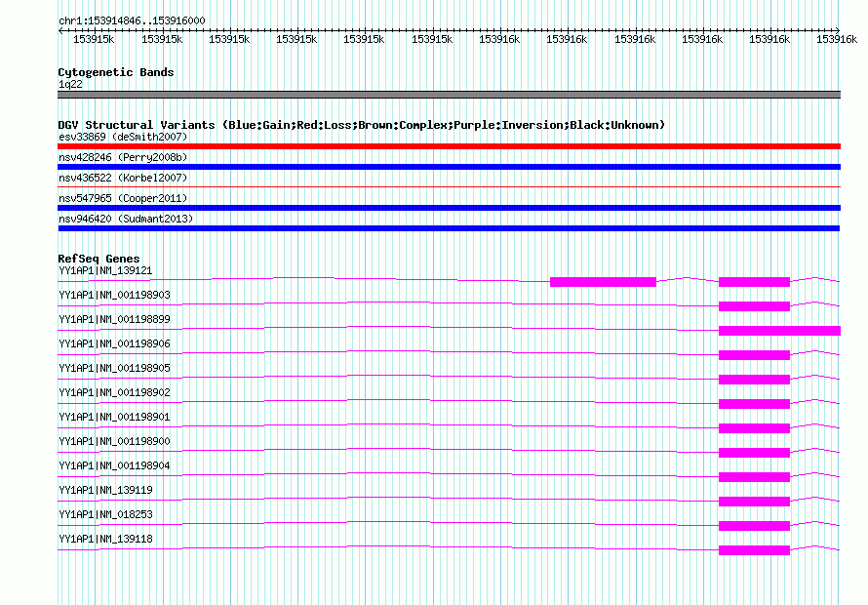Click the chr1:153914846..153916000 coordinate label

point(132,21)
